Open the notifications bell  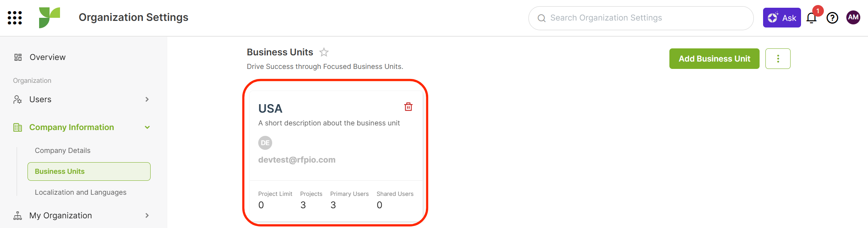point(811,18)
